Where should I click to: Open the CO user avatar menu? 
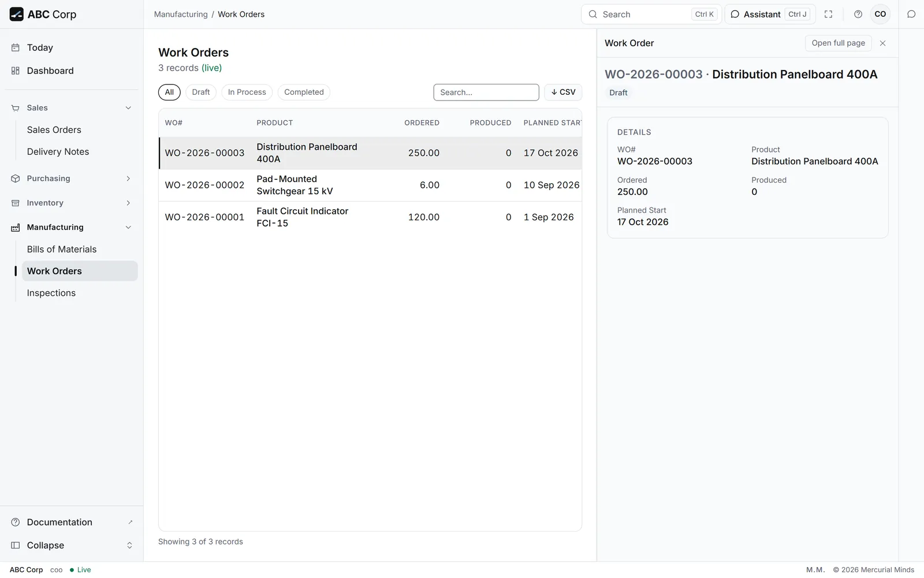(x=880, y=14)
